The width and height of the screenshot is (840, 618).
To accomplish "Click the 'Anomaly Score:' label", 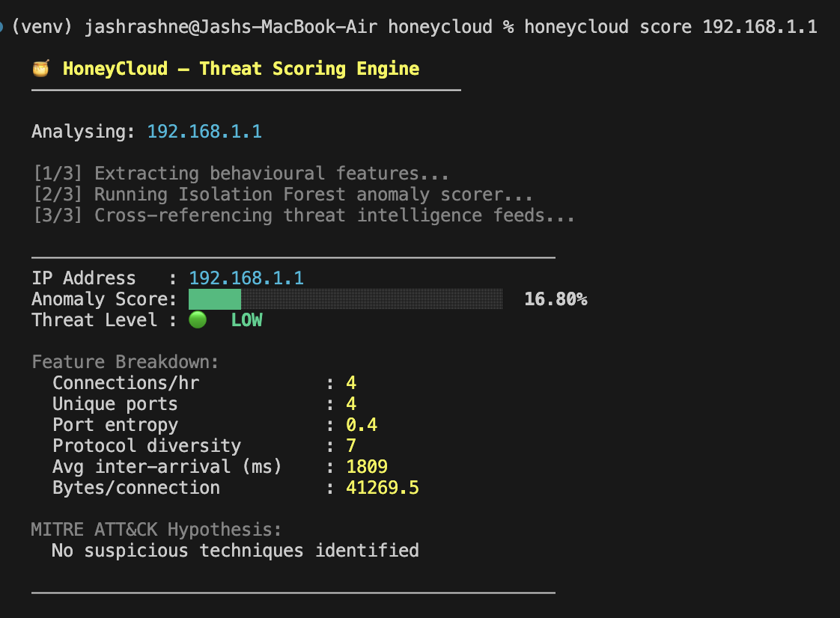I will [105, 299].
